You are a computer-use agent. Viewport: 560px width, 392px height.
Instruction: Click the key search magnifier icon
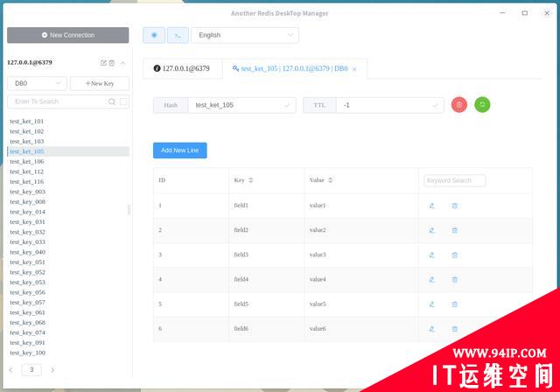112,101
